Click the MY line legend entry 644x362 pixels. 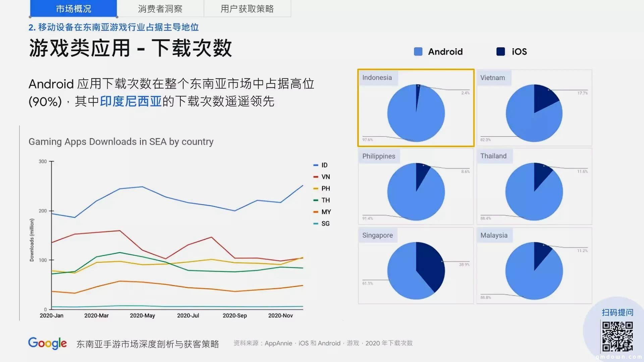tap(322, 212)
